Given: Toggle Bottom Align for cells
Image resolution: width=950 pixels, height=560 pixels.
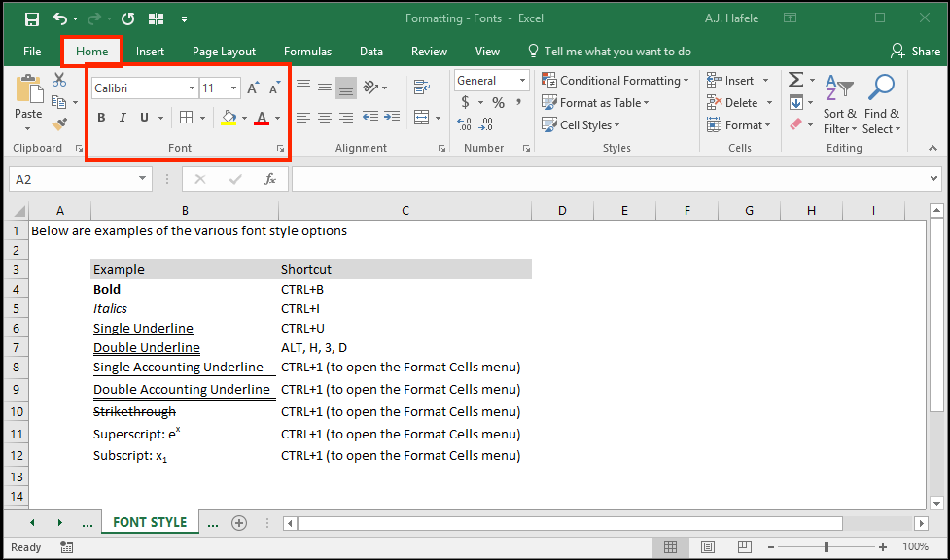Looking at the screenshot, I should [x=346, y=87].
